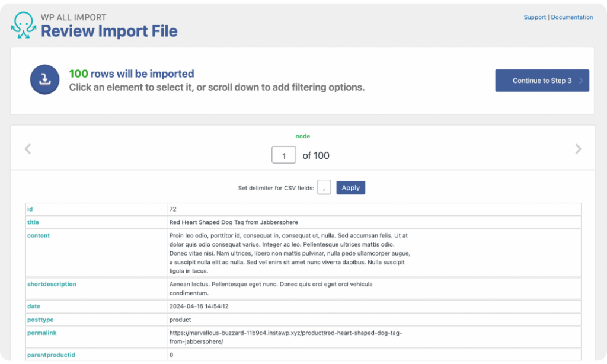Click the CSV delimiter input box
This screenshot has height=364, width=607.
(x=324, y=187)
